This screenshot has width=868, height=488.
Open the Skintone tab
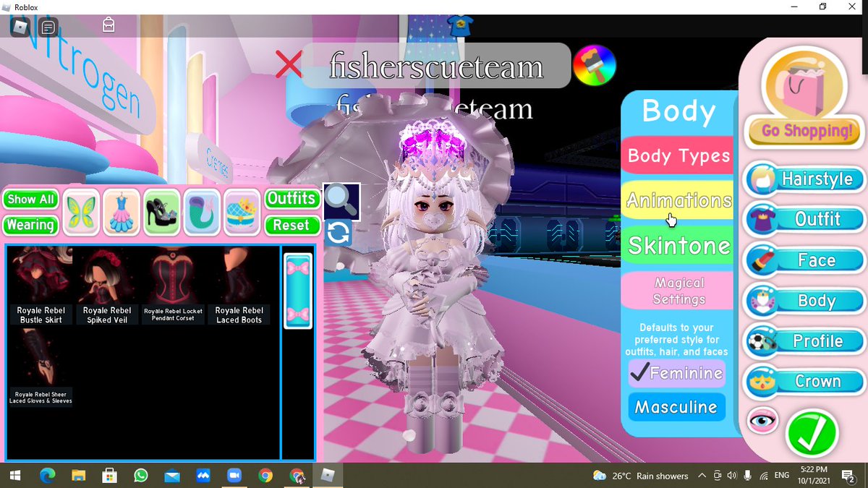pyautogui.click(x=678, y=246)
